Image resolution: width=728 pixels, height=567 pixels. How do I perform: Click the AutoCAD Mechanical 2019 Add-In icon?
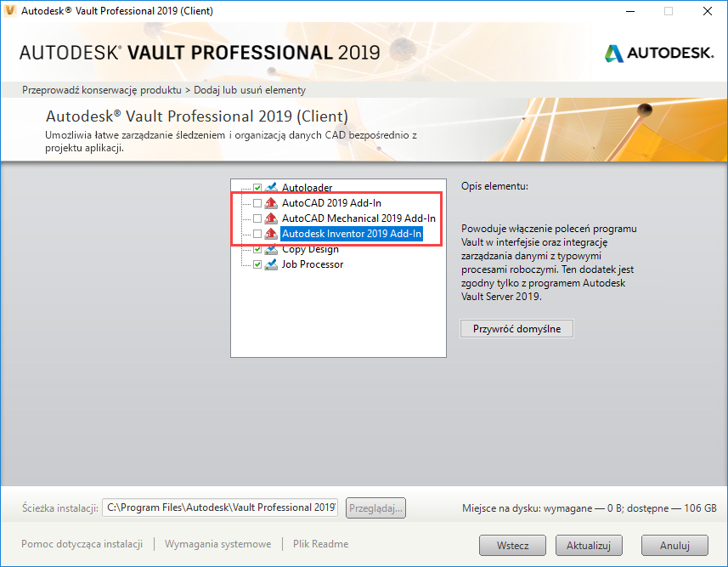pos(271,218)
